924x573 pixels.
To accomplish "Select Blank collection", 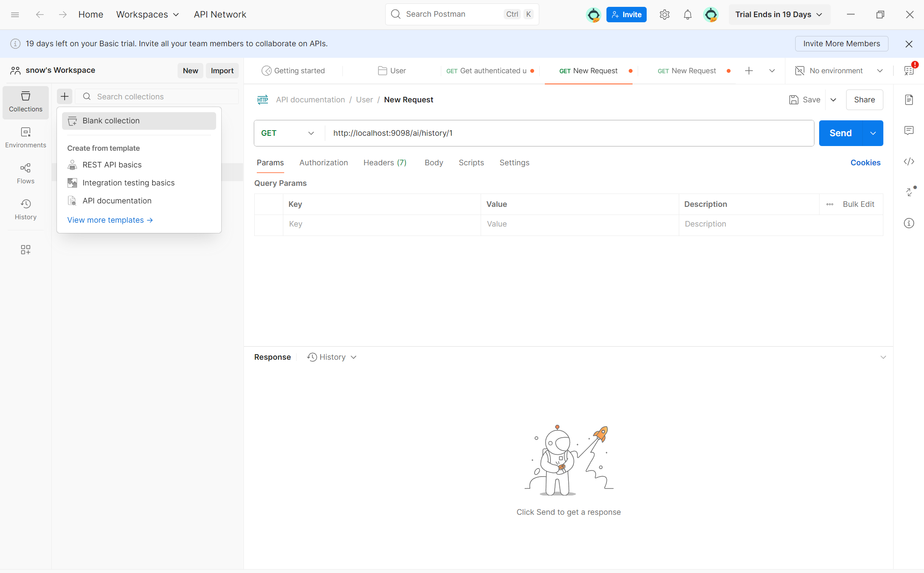I will (139, 121).
